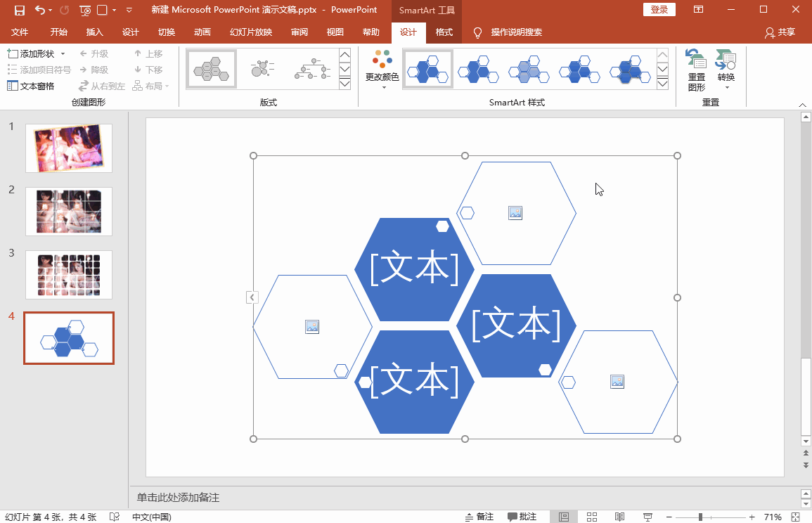This screenshot has width=812, height=523.
Task: Expand the text pane side arrow
Action: 252,297
